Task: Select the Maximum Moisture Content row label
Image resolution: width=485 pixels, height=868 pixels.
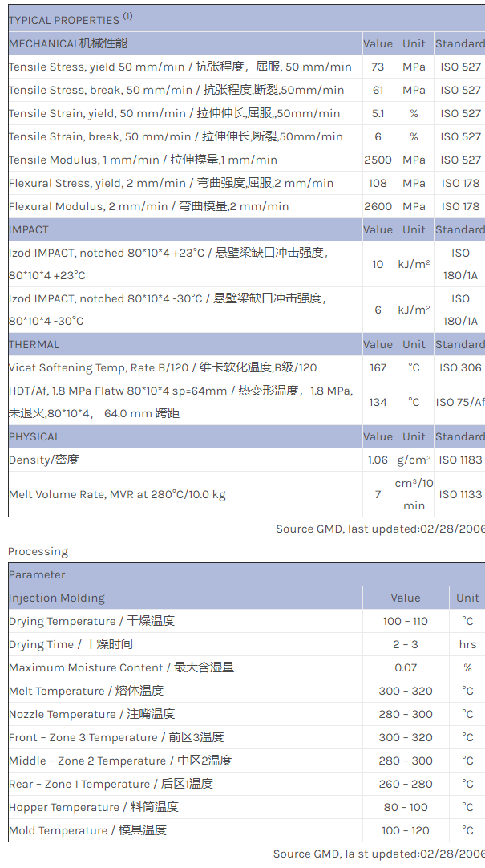Action: click(x=121, y=667)
